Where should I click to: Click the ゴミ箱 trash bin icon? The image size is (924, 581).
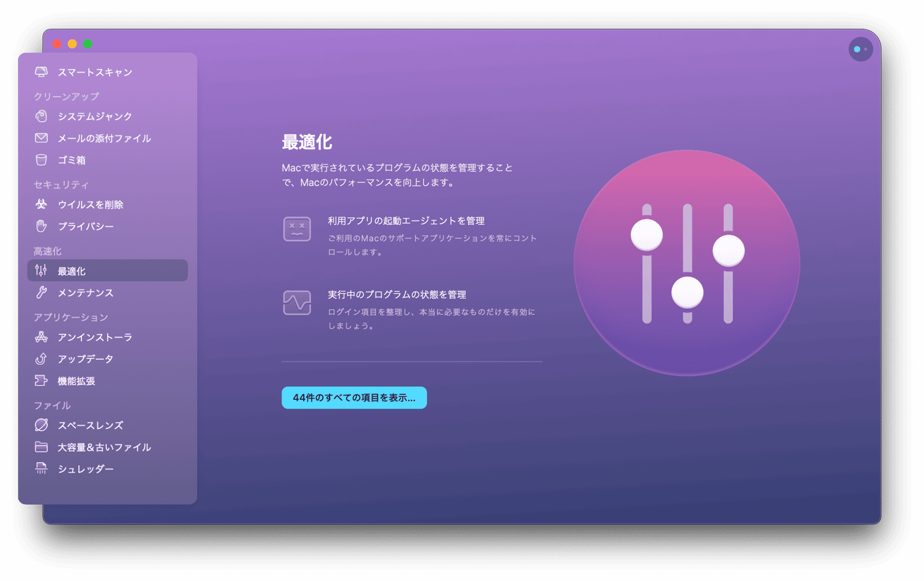point(41,160)
